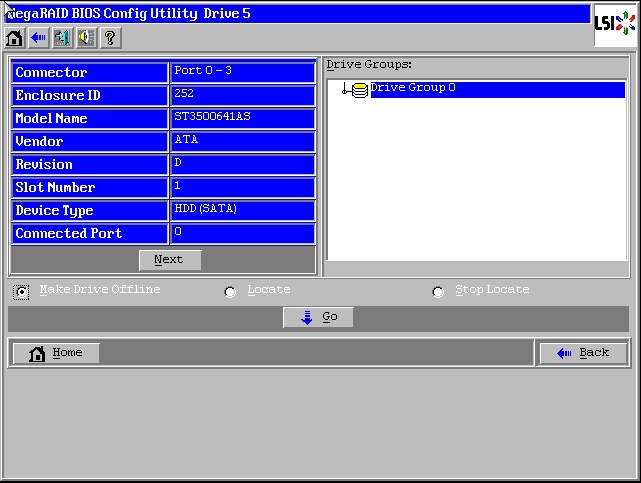The height and width of the screenshot is (483, 641).
Task: Click the Back button at bottom
Action: click(x=583, y=353)
